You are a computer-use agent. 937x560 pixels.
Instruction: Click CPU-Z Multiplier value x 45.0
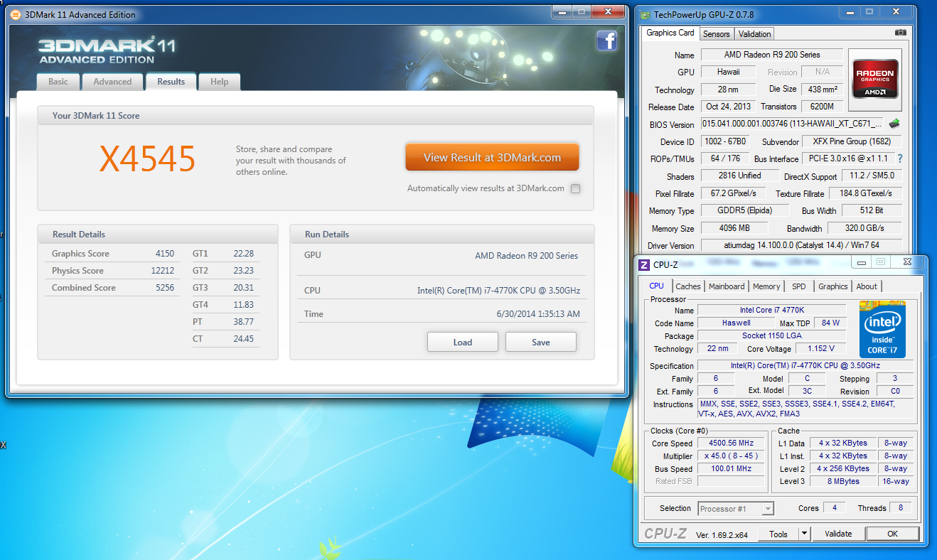(731, 456)
